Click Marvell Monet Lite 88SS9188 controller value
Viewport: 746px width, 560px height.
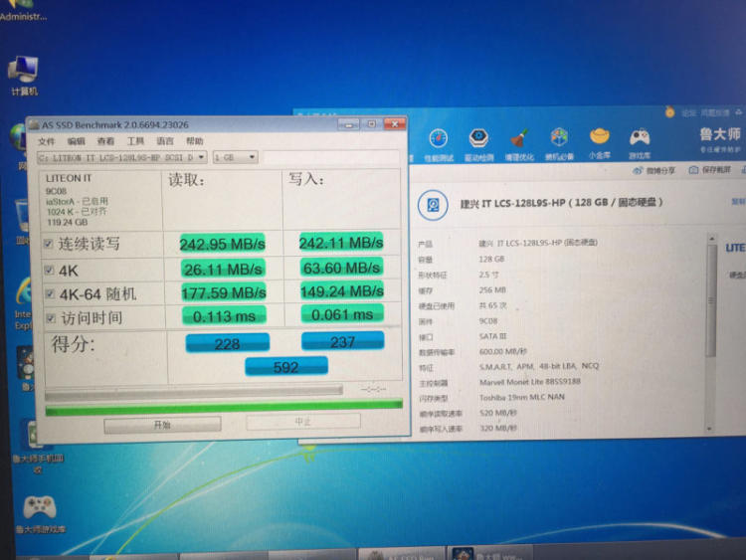529,382
